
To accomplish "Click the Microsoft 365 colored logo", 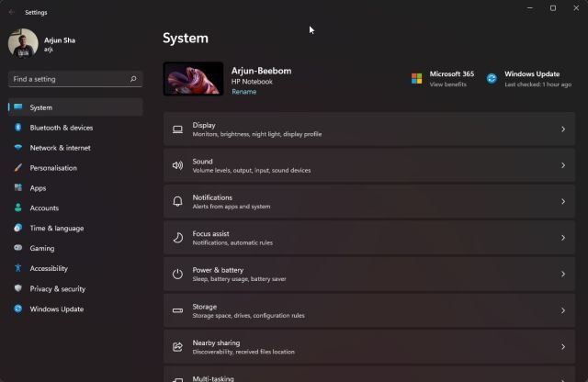I will click(416, 78).
